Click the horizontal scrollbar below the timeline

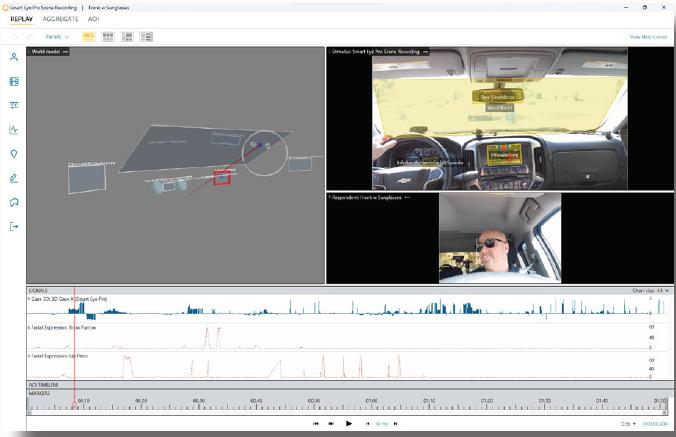[x=347, y=413]
